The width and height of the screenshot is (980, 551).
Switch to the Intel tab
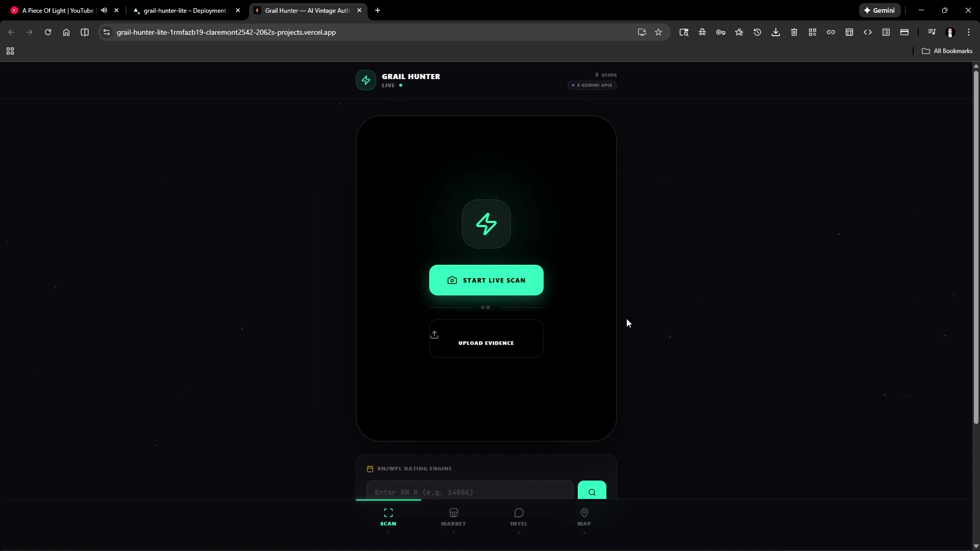(x=519, y=517)
